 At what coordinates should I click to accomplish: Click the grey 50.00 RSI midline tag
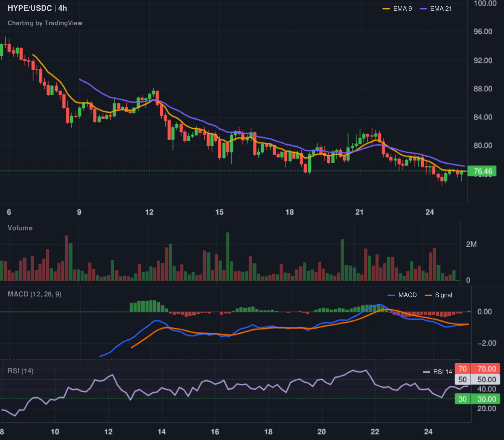(485, 379)
